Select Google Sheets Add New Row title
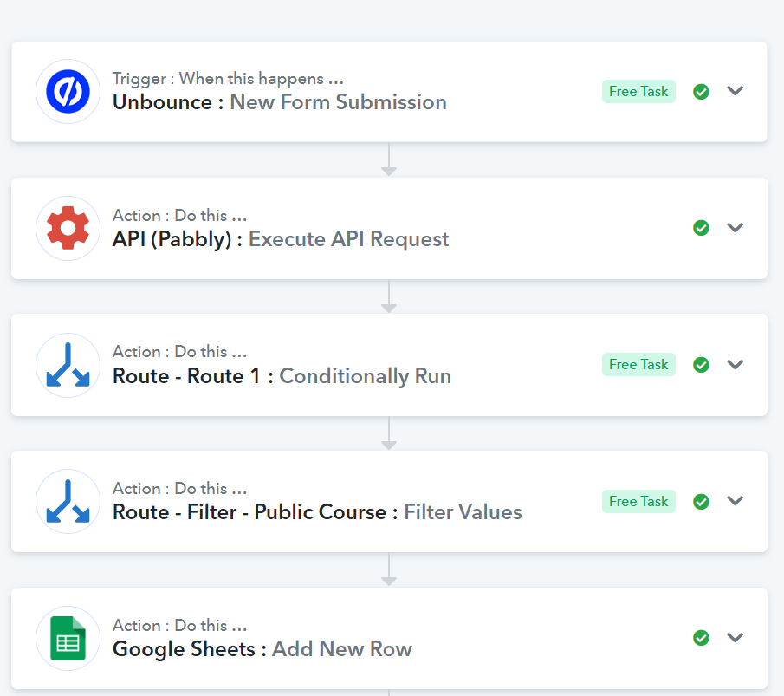784x696 pixels. (262, 649)
